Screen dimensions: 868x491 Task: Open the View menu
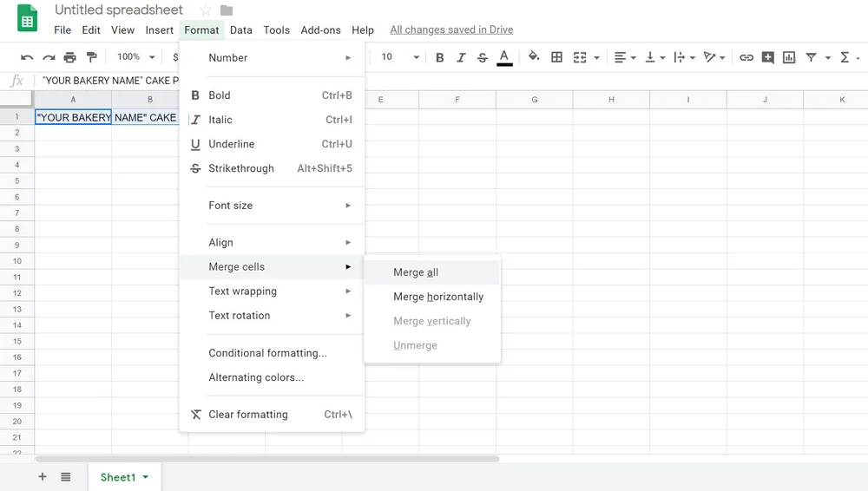pyautogui.click(x=122, y=29)
